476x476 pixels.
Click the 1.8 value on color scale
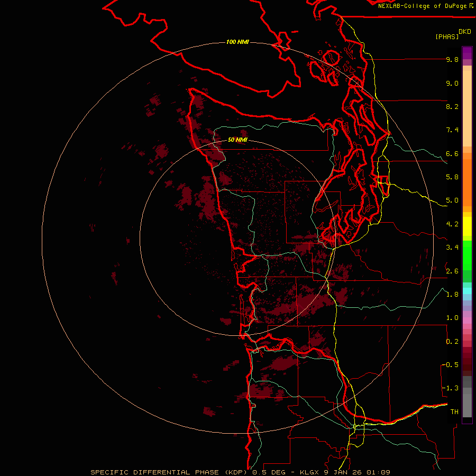tap(452, 295)
